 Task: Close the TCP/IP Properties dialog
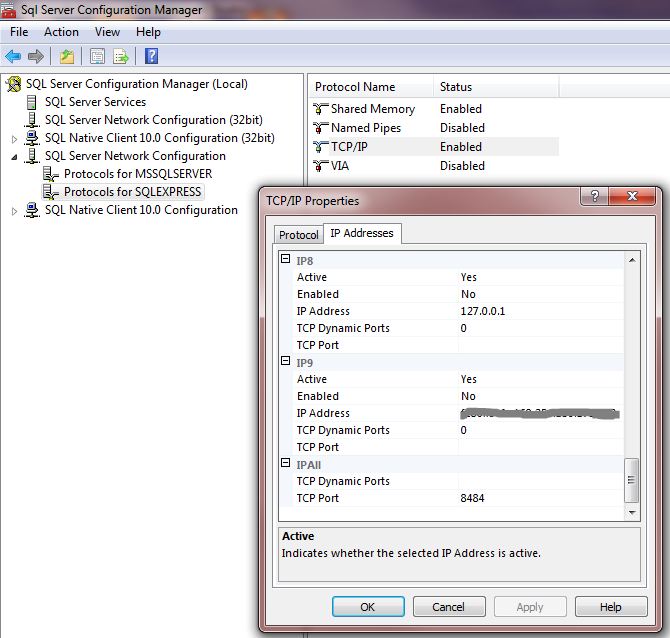point(632,196)
